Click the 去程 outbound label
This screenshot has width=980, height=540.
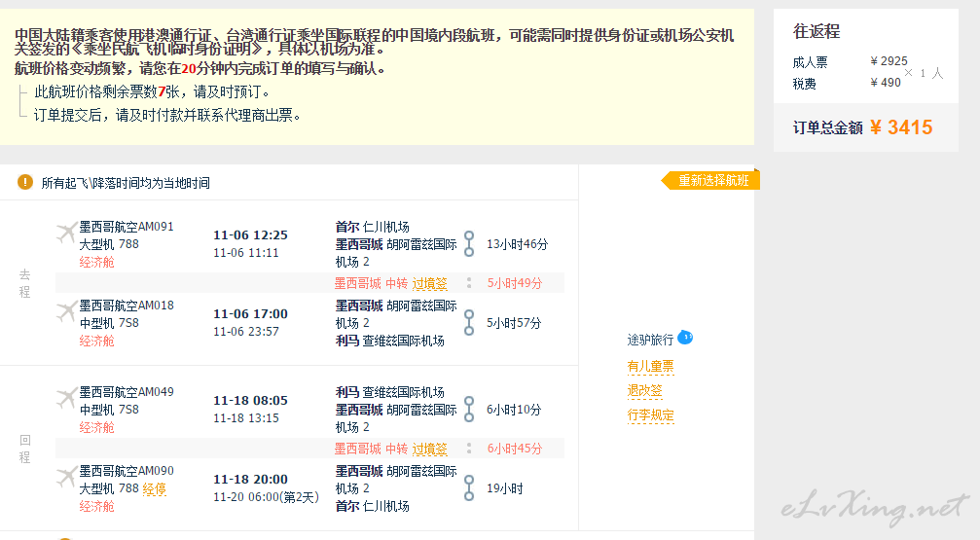pyautogui.click(x=24, y=283)
